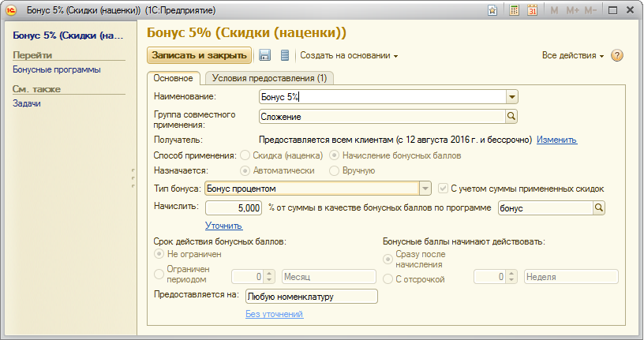Open the 'Все действия' menu

click(x=572, y=56)
